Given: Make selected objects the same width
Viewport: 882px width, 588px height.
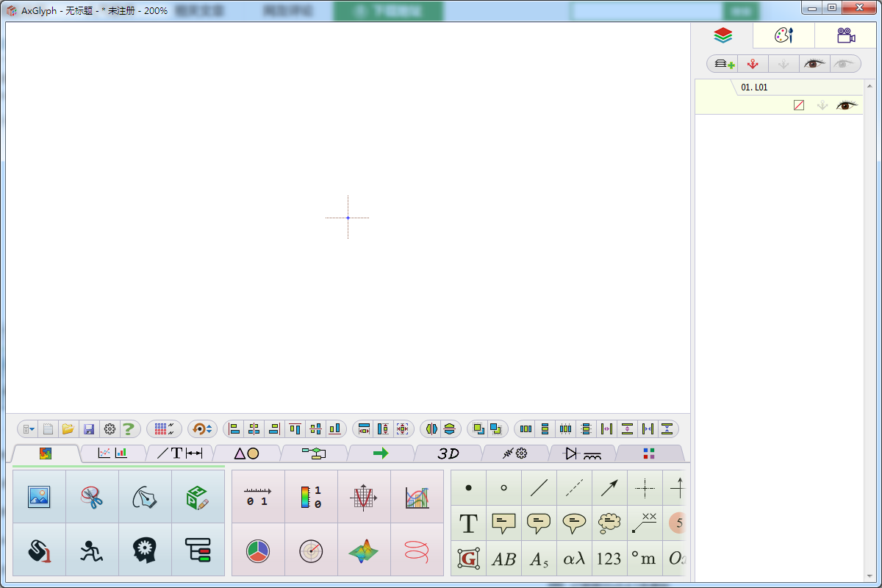Looking at the screenshot, I should click(364, 429).
